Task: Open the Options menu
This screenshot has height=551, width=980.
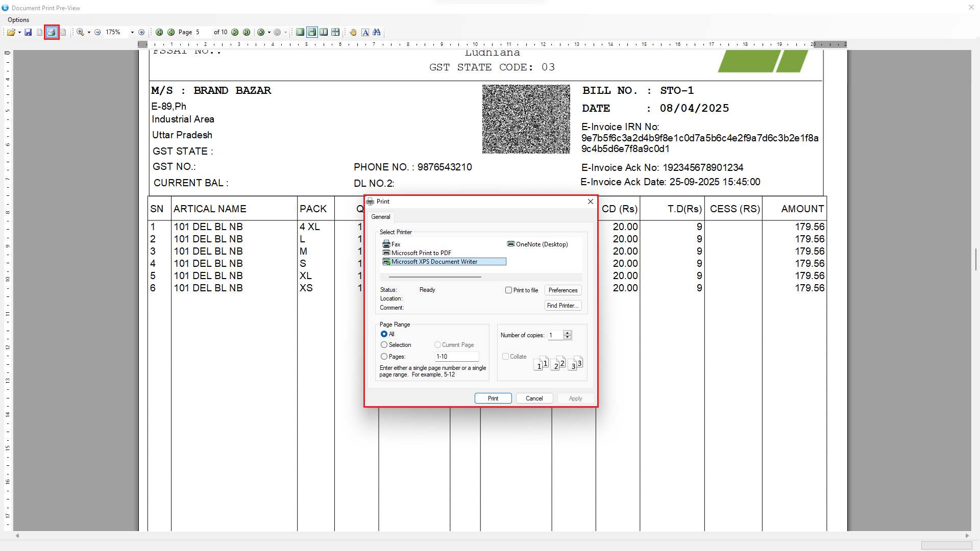Action: point(18,20)
